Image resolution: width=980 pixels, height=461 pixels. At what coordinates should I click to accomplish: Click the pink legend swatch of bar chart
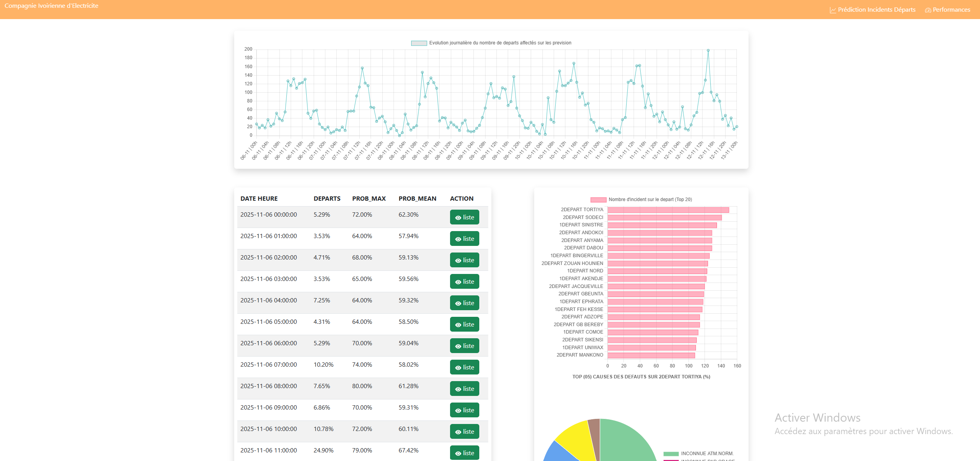click(x=598, y=200)
